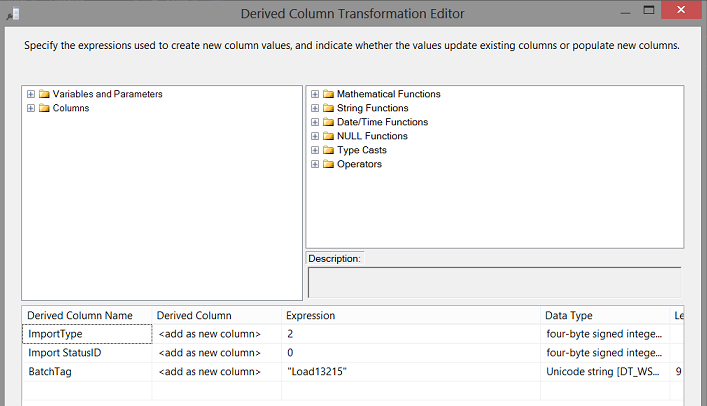The image size is (707, 406).
Task: Expand the Columns tree node
Action: [x=31, y=108]
